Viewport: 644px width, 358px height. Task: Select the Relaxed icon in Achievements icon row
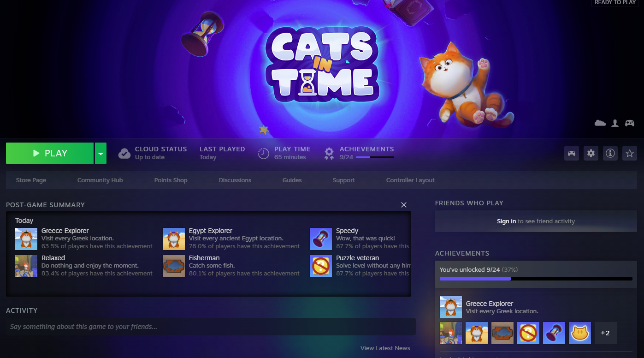click(451, 333)
